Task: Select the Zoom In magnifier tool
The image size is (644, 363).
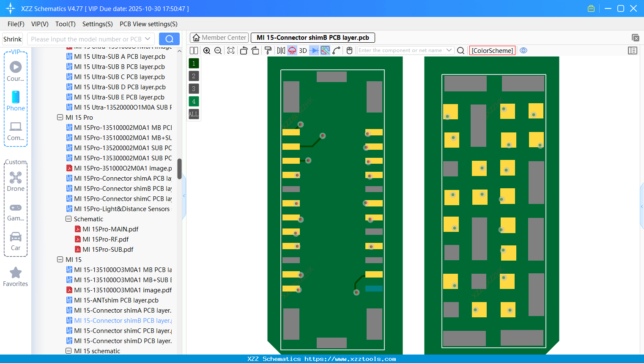Action: tap(207, 50)
